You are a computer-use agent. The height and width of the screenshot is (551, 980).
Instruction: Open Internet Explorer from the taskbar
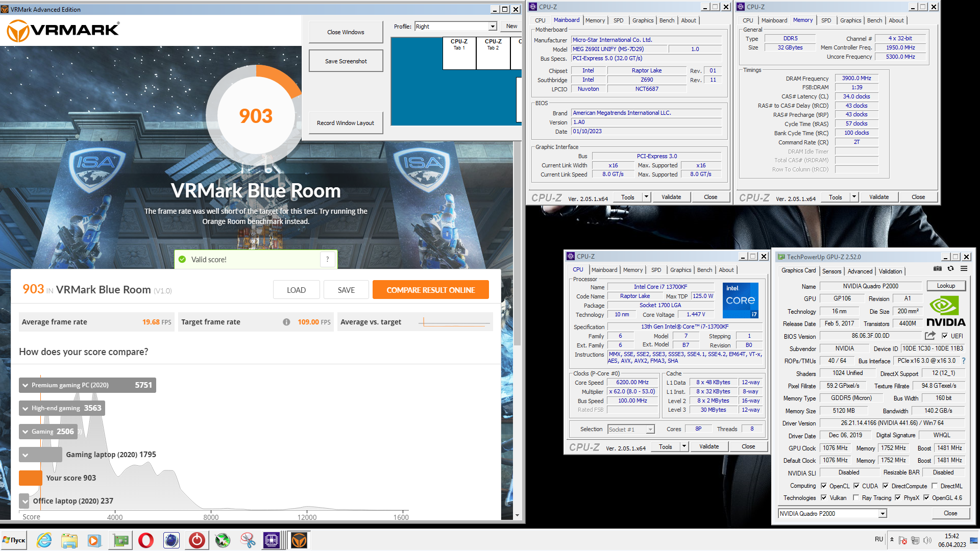coord(44,540)
